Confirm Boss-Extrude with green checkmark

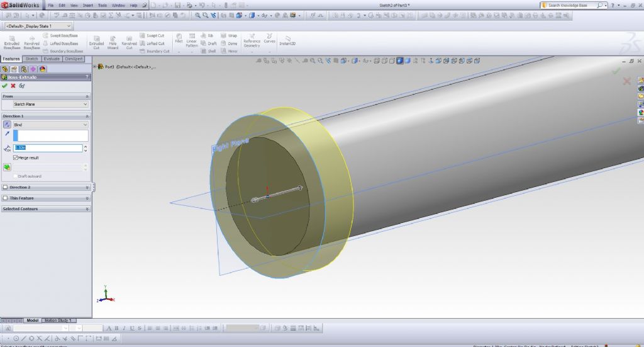pos(4,86)
